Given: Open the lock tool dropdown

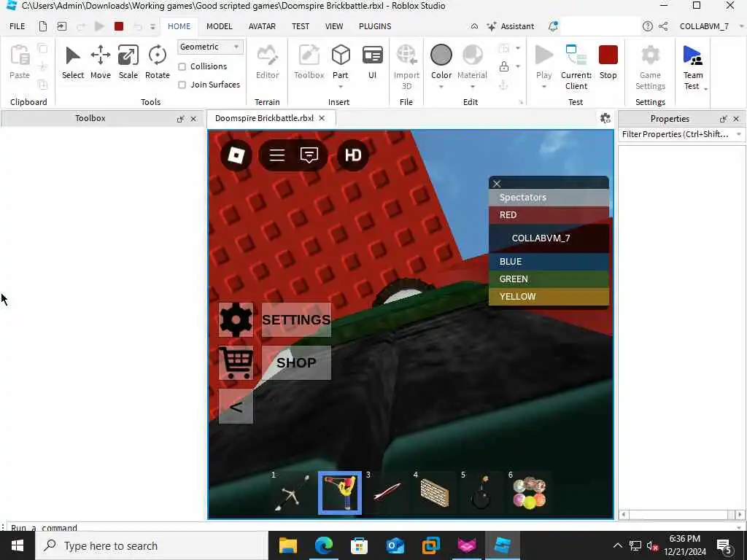Looking at the screenshot, I should click(x=518, y=66).
